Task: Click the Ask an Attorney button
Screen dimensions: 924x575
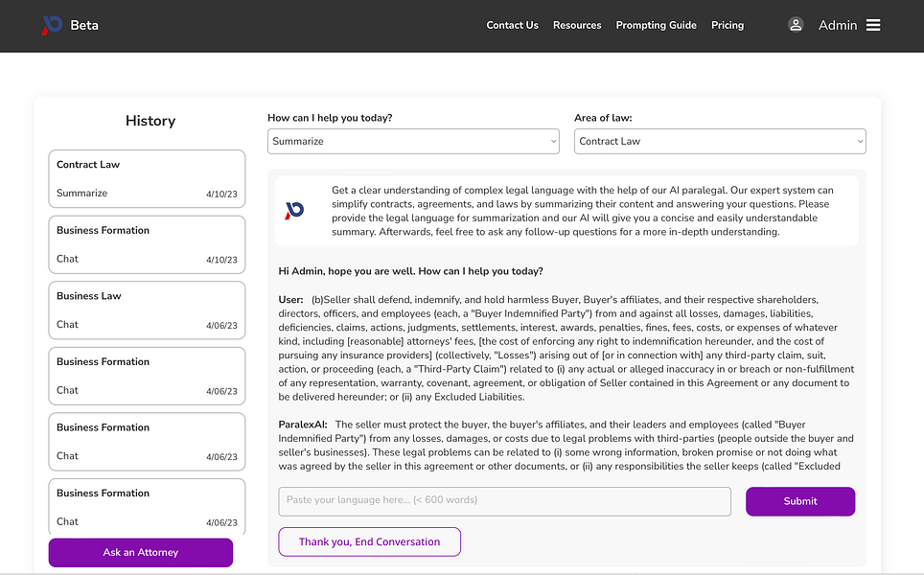Action: [141, 553]
